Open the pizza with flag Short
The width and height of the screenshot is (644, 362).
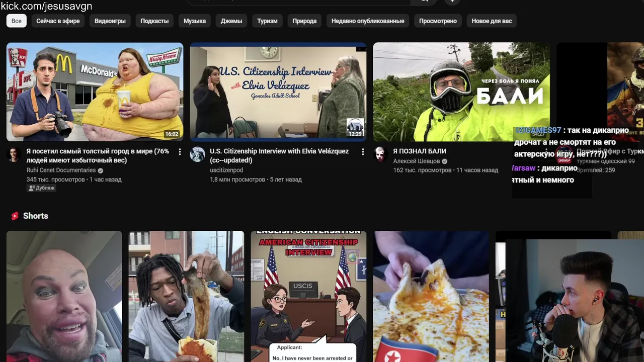tap(431, 297)
